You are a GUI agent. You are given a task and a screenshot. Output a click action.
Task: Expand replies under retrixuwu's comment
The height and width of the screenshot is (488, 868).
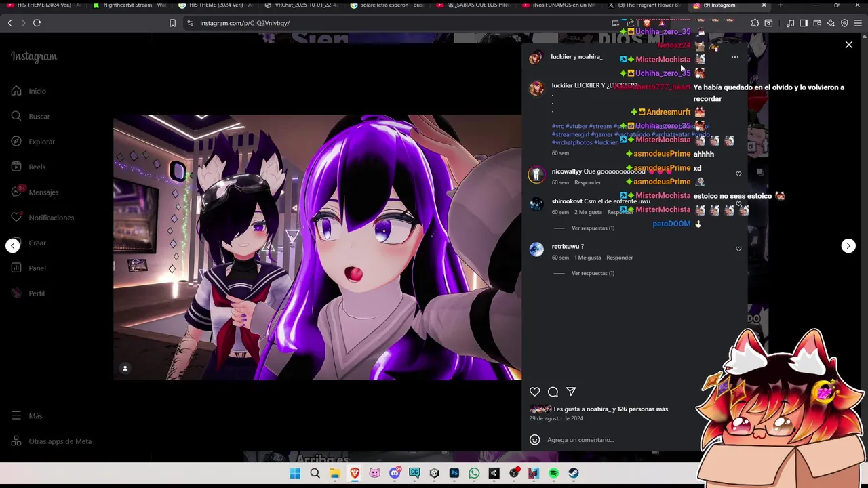(593, 273)
